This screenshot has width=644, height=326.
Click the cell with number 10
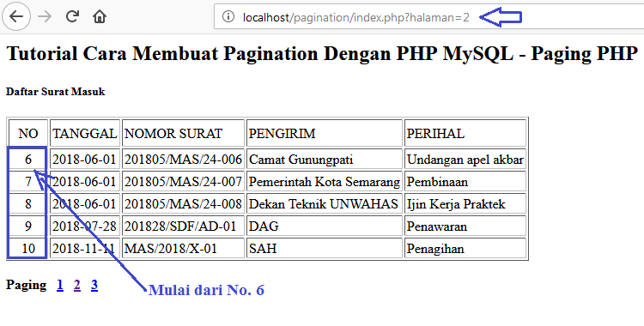28,249
